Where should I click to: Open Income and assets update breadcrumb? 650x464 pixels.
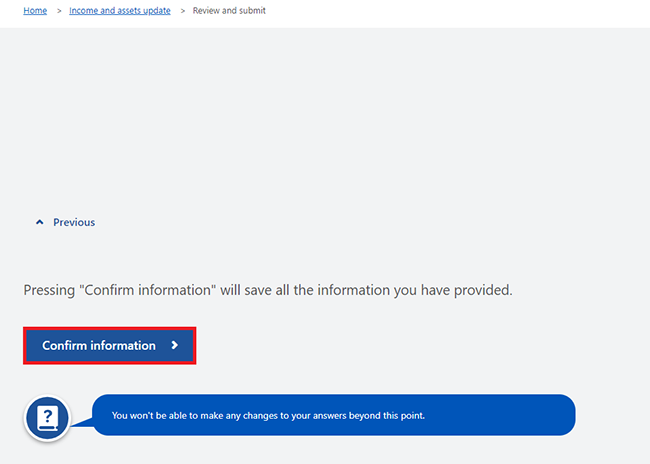[x=120, y=11]
